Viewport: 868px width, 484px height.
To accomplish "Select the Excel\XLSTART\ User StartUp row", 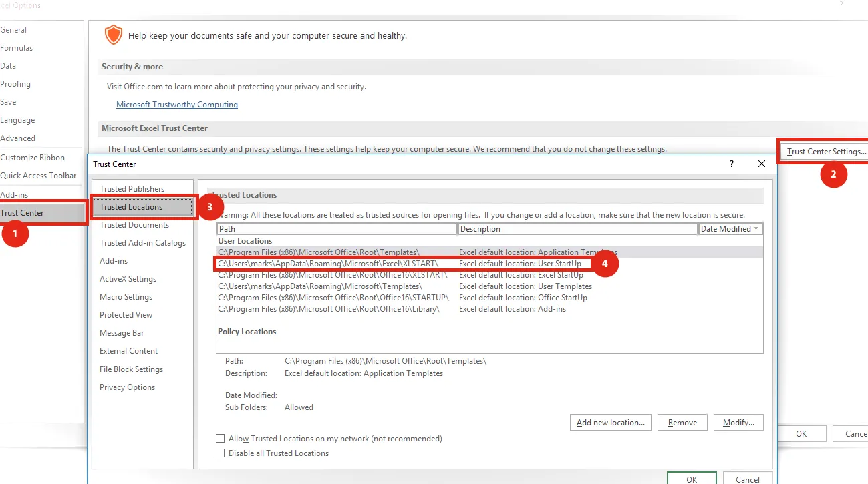I will 489,264.
